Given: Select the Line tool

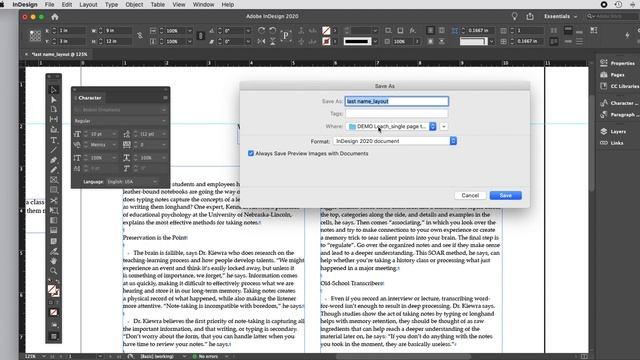Looking at the screenshot, I should click(53, 150).
